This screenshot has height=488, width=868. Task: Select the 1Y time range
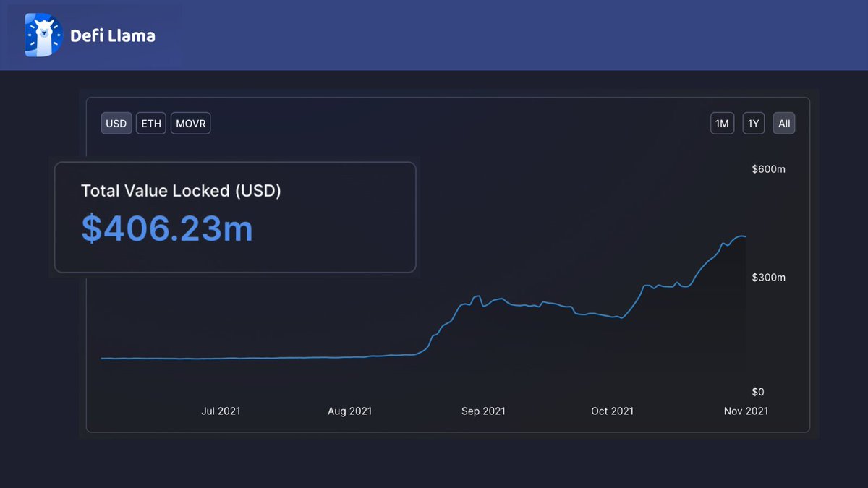point(754,124)
